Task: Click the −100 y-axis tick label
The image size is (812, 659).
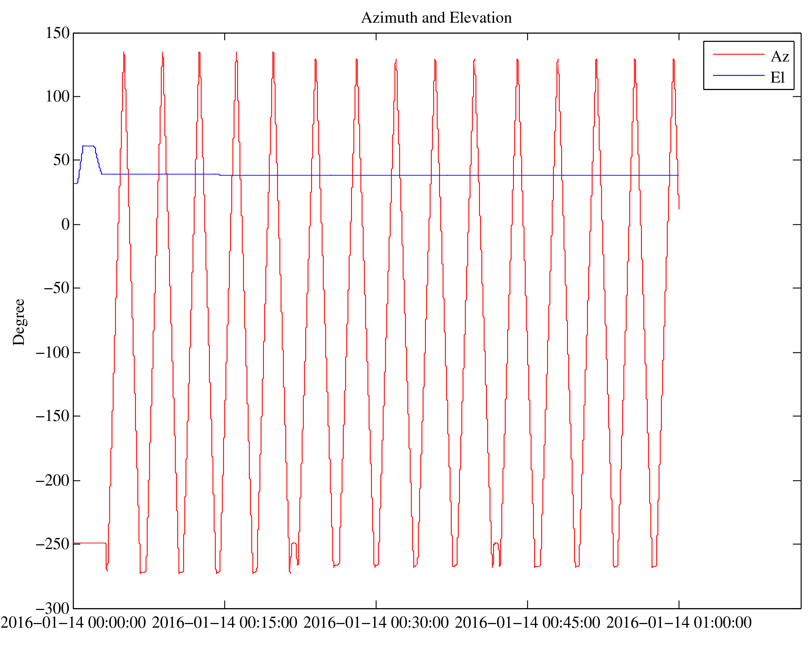Action: pyautogui.click(x=52, y=353)
